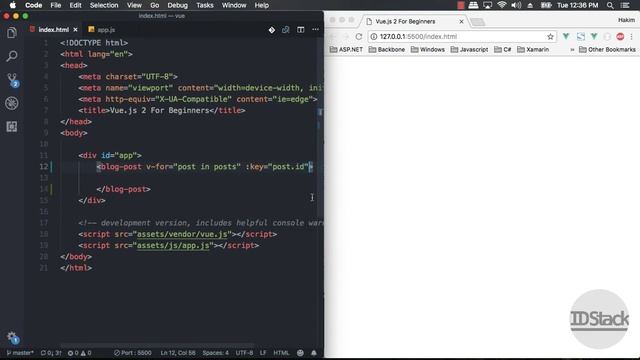Click the feedback smiley icon in status bar

tap(300, 353)
